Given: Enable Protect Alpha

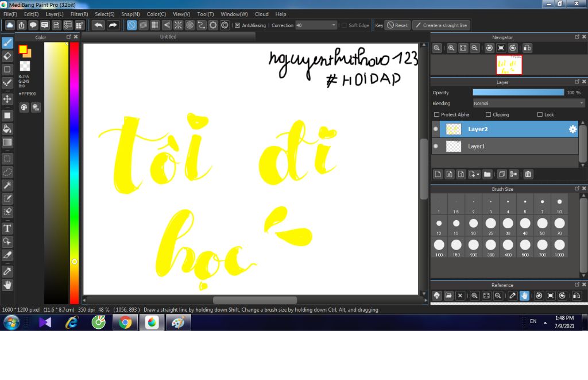Looking at the screenshot, I should [x=436, y=114].
